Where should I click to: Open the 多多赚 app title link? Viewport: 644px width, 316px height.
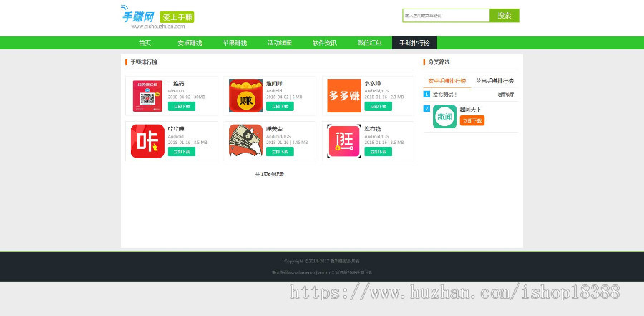(373, 84)
